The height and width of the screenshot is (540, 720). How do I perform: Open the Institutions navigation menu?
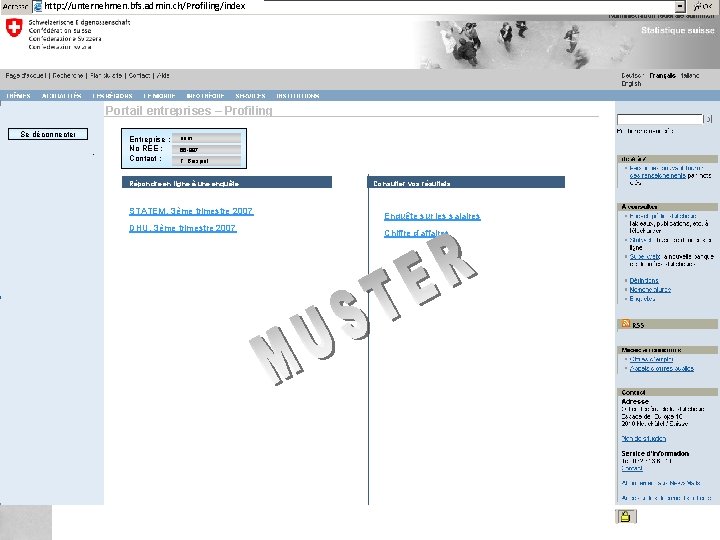(x=298, y=96)
